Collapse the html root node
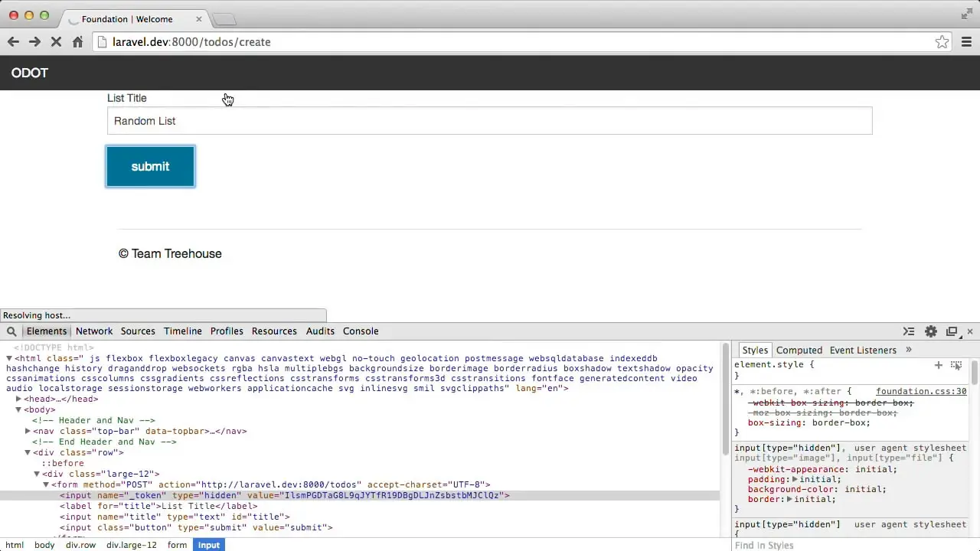The image size is (980, 551). 9,358
